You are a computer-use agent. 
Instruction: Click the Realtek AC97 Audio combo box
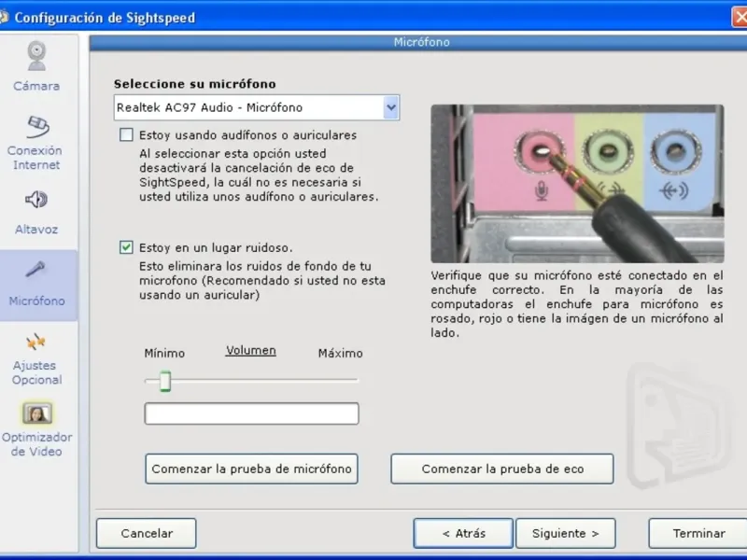point(256,107)
